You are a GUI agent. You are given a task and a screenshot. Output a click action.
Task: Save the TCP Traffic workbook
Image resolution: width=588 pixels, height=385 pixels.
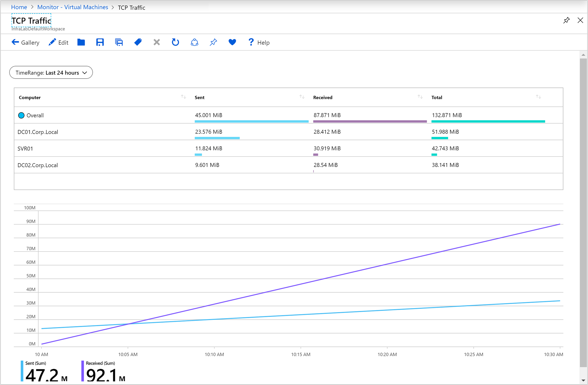click(100, 42)
